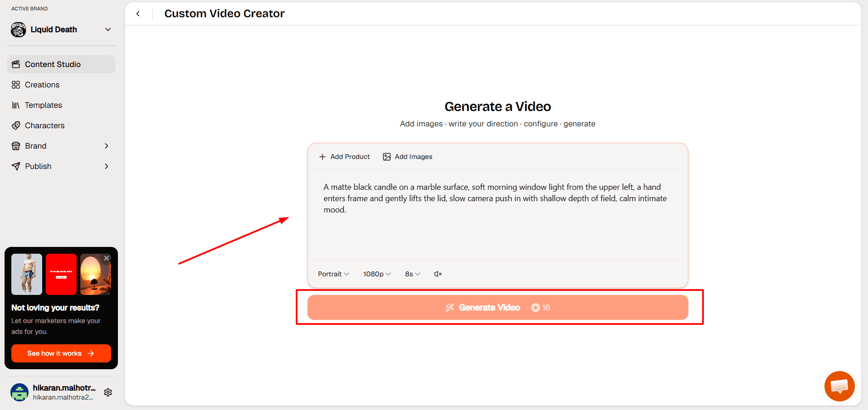868x410 pixels.
Task: Select Brand in the sidebar
Action: tap(61, 146)
